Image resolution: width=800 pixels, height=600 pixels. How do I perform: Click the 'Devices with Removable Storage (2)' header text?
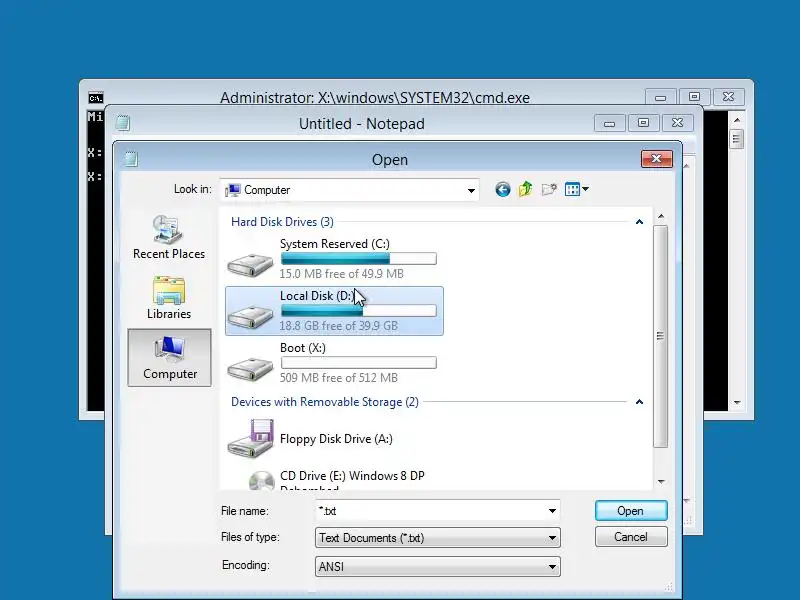pyautogui.click(x=324, y=402)
